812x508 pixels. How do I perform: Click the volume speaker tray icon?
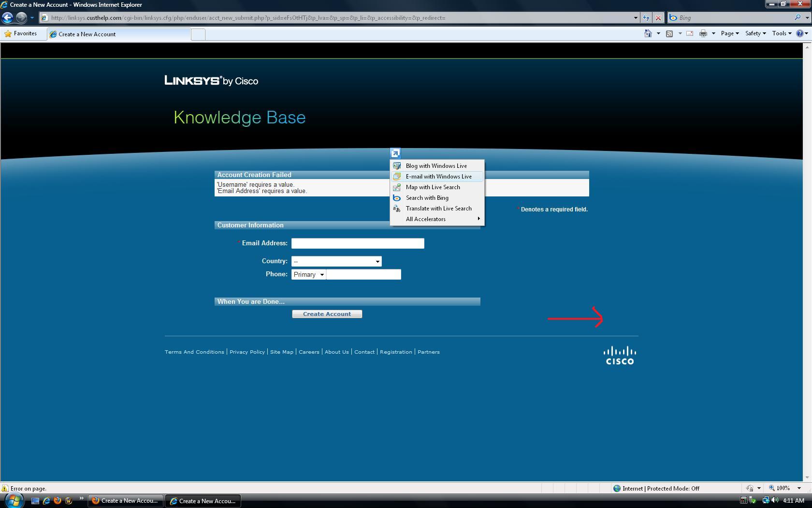775,500
